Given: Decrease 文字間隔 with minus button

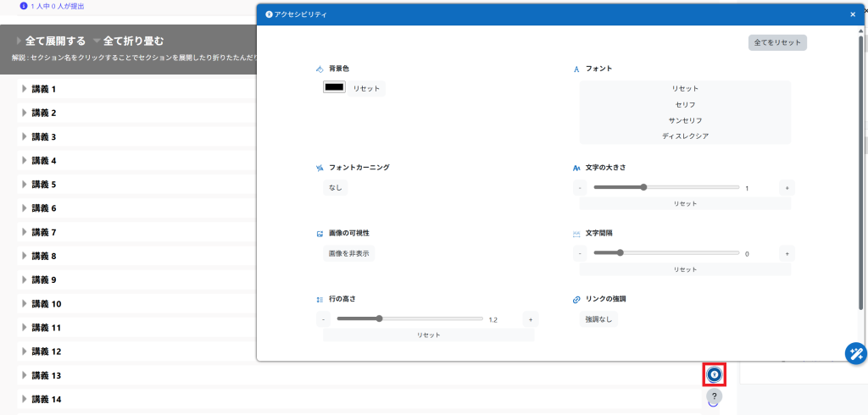Looking at the screenshot, I should point(580,253).
